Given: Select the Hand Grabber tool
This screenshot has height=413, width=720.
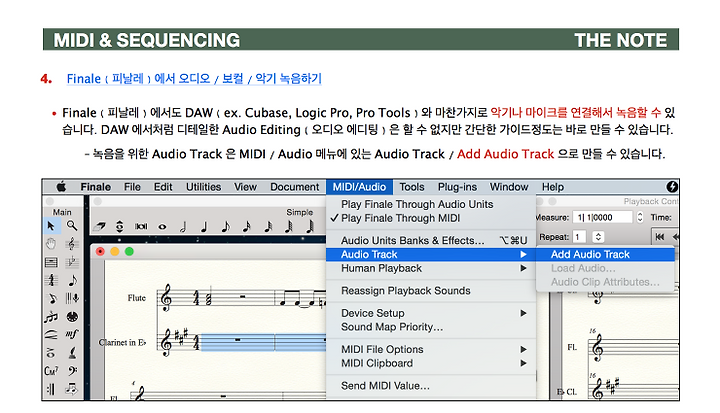Looking at the screenshot, I should (51, 243).
